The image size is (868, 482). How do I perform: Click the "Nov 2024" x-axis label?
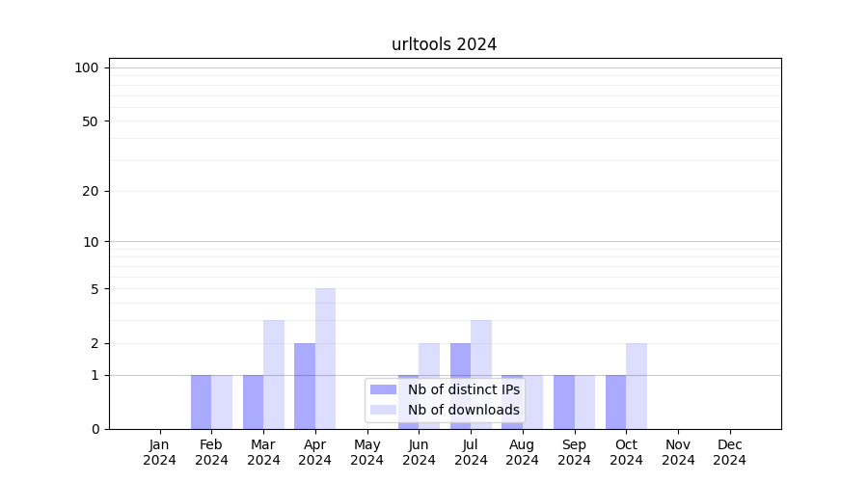(678, 452)
